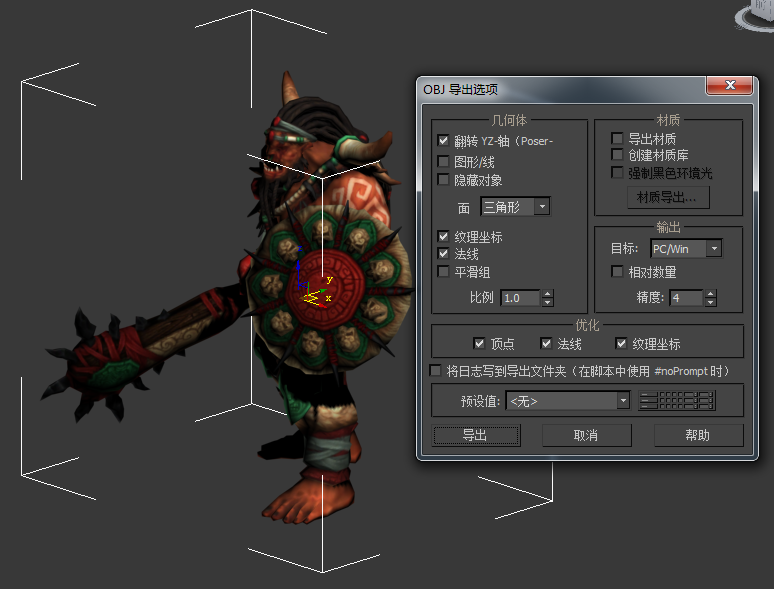774x589 pixels.
Task: Open the 目标 PC/Win dropdown
Action: tap(686, 249)
